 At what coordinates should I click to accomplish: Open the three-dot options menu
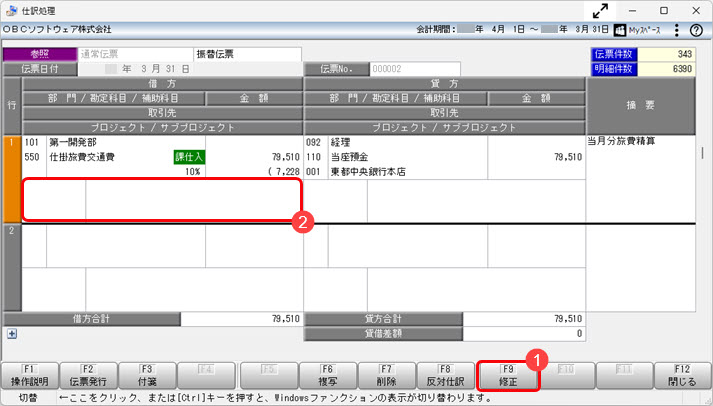click(677, 30)
